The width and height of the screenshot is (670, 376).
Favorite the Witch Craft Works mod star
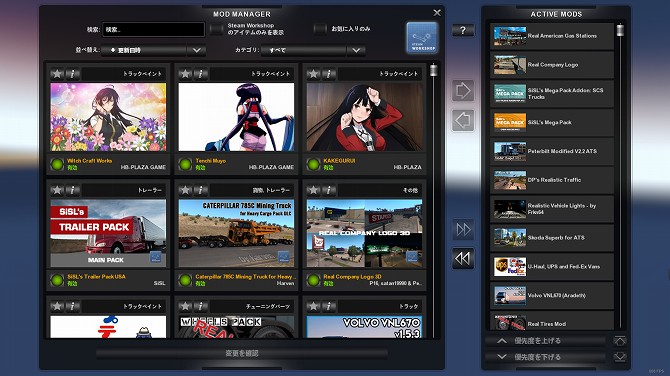click(x=57, y=73)
